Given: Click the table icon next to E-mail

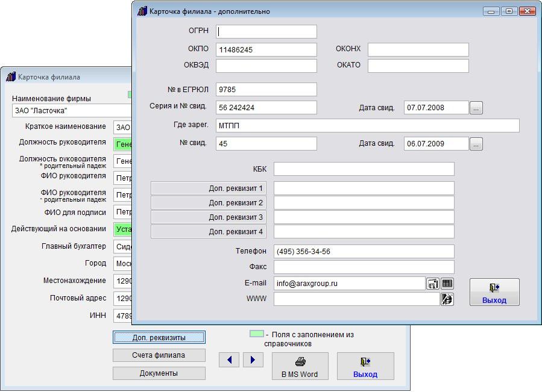Looking at the screenshot, I should click(x=447, y=283).
